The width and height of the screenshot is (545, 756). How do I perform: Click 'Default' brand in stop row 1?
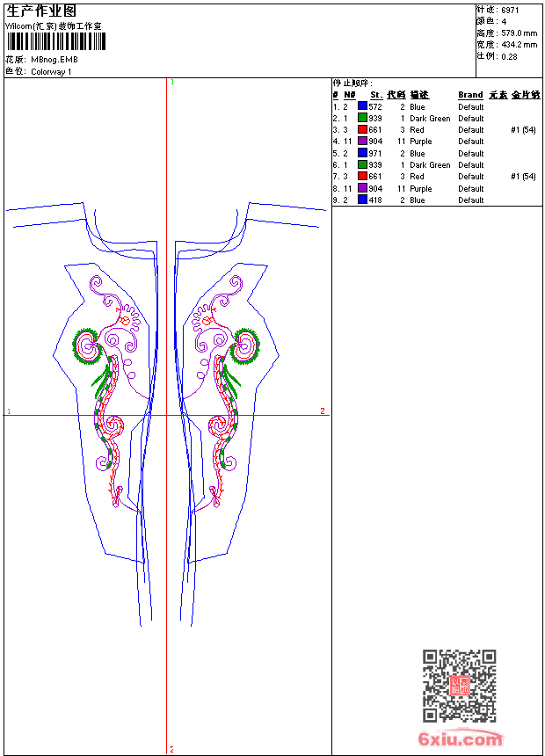coord(471,106)
